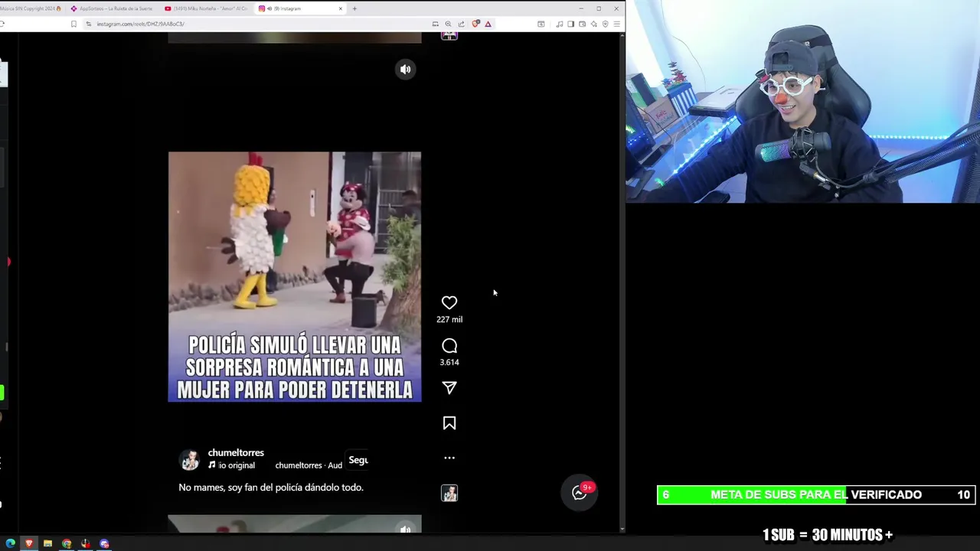This screenshot has width=980, height=551.
Task: Open Microsoft Edge from the taskbar
Action: click(x=10, y=543)
